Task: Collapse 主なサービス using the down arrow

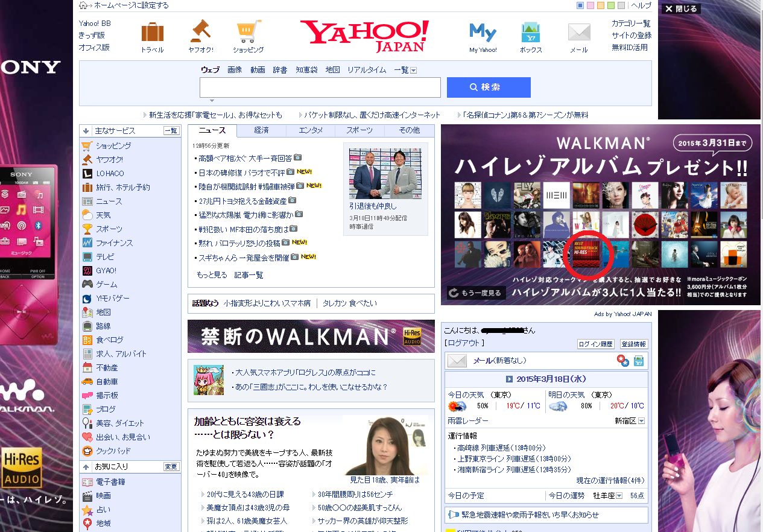Action: (x=86, y=131)
